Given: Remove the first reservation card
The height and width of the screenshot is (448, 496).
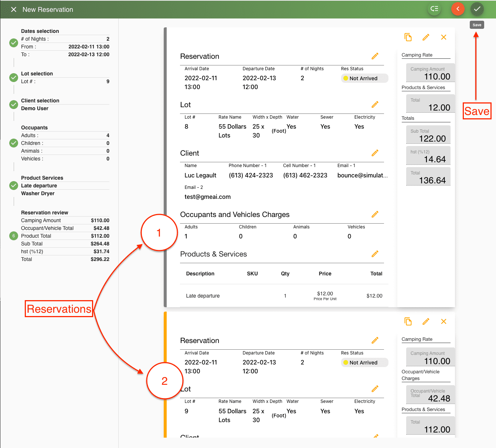Looking at the screenshot, I should 444,37.
